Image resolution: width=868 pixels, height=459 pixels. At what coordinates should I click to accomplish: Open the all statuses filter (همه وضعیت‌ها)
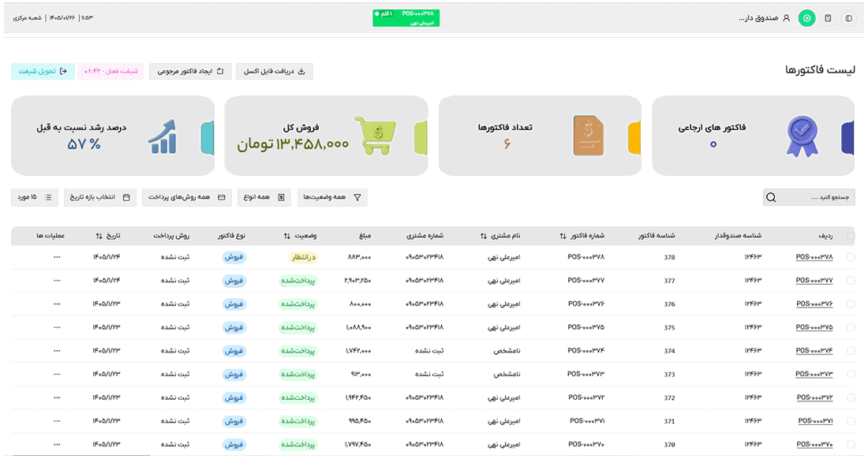point(332,197)
